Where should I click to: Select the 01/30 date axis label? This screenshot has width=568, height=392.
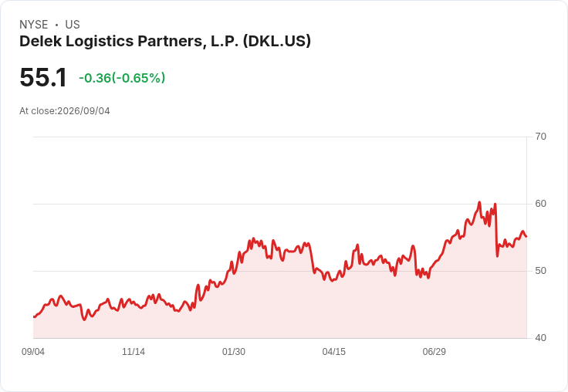(234, 351)
